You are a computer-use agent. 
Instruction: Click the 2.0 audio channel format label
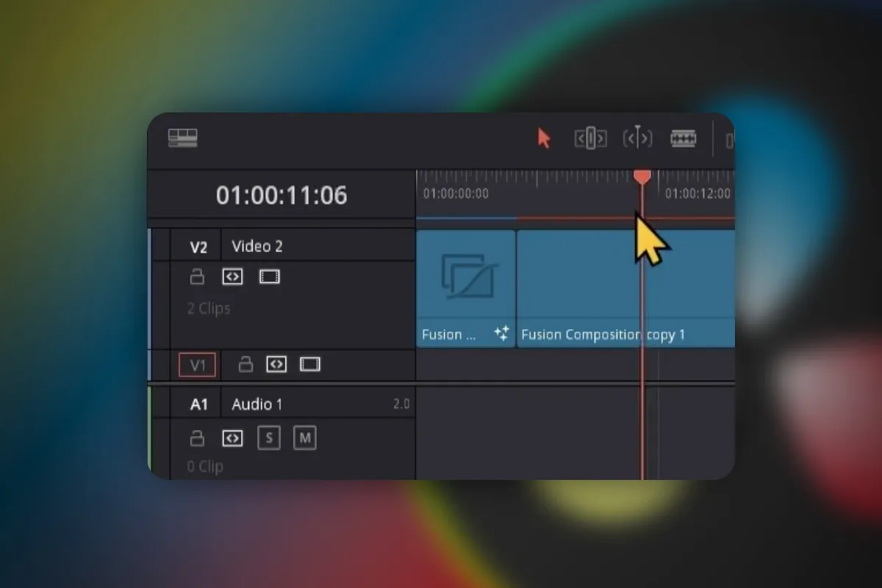tap(401, 404)
